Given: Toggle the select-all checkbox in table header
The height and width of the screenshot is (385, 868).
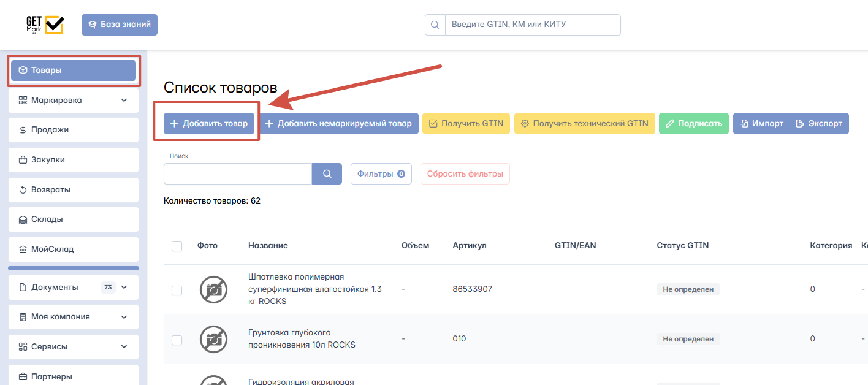Looking at the screenshot, I should click(177, 246).
